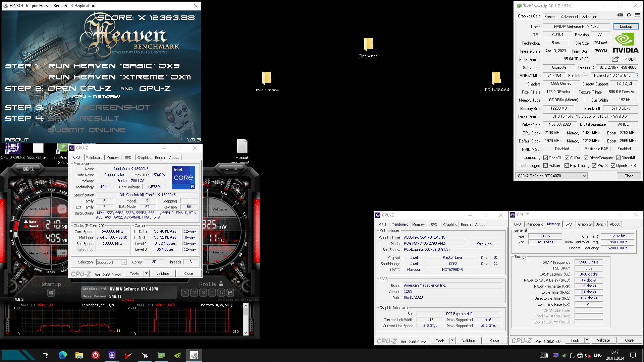Click the DRAM Frequency 3900.0 MHz value
The image size is (644, 362).
pyautogui.click(x=588, y=262)
